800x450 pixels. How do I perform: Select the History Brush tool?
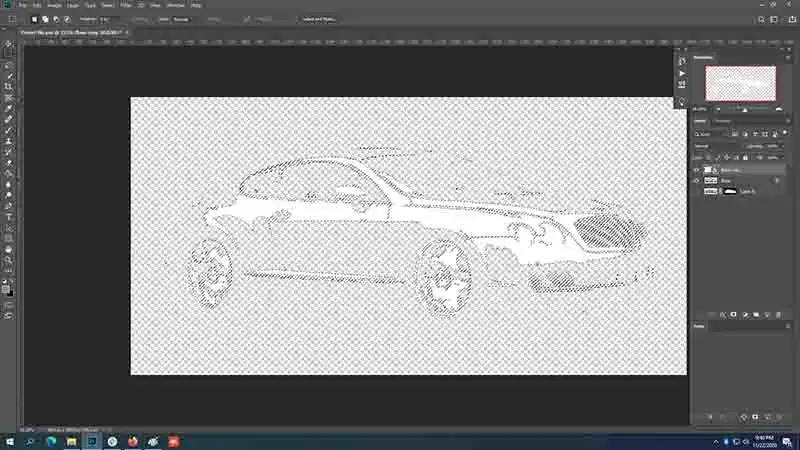point(9,152)
